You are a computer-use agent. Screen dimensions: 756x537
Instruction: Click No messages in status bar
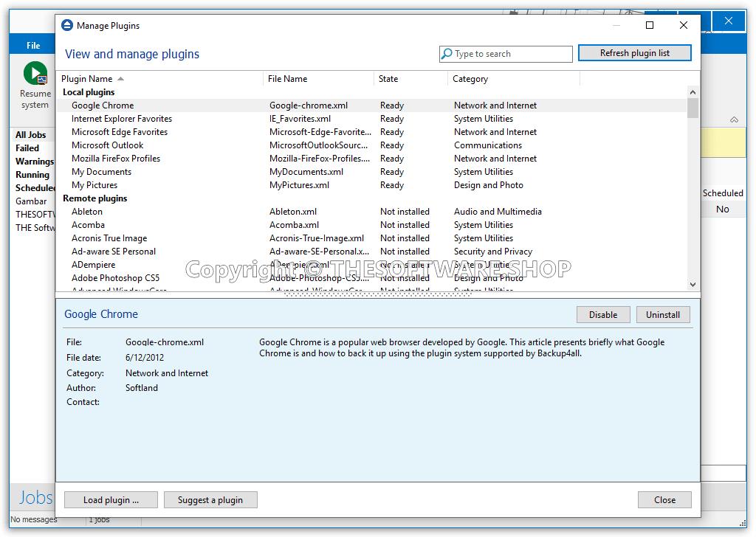[34, 519]
